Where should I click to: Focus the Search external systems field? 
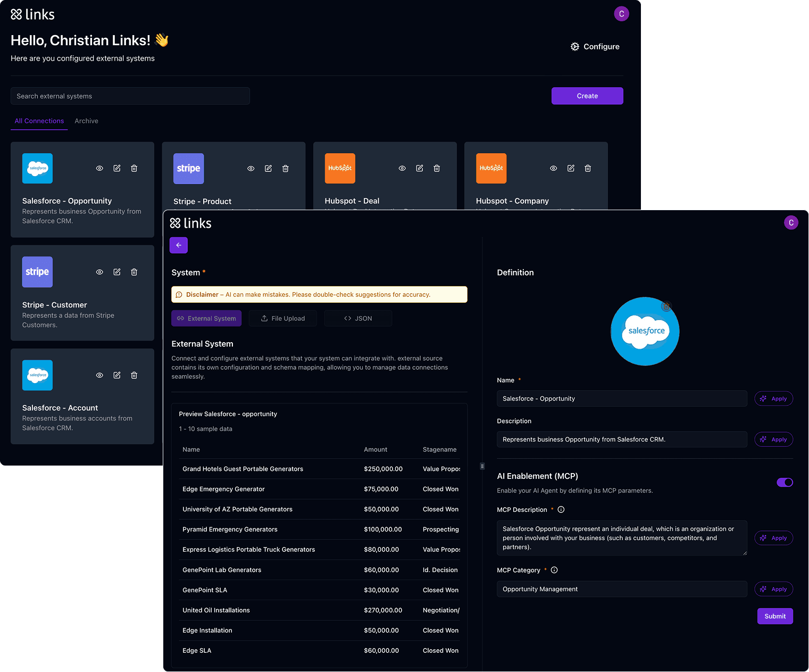click(130, 96)
